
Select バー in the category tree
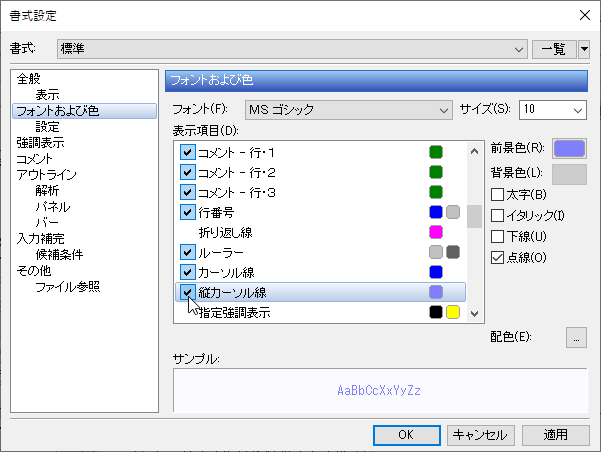pos(47,223)
